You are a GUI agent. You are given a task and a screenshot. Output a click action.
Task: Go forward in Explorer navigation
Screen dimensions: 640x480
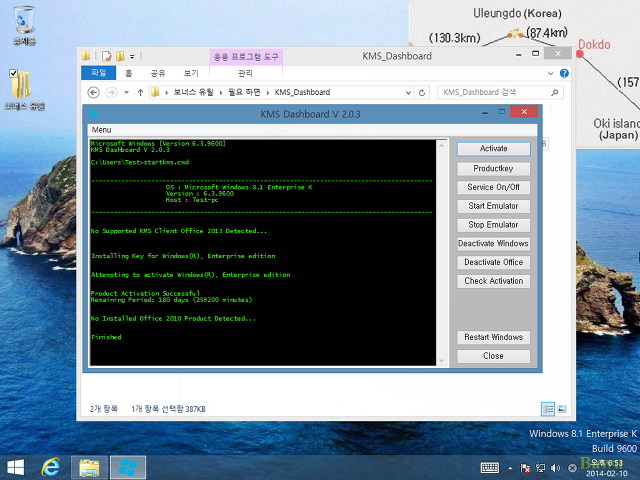(111, 93)
